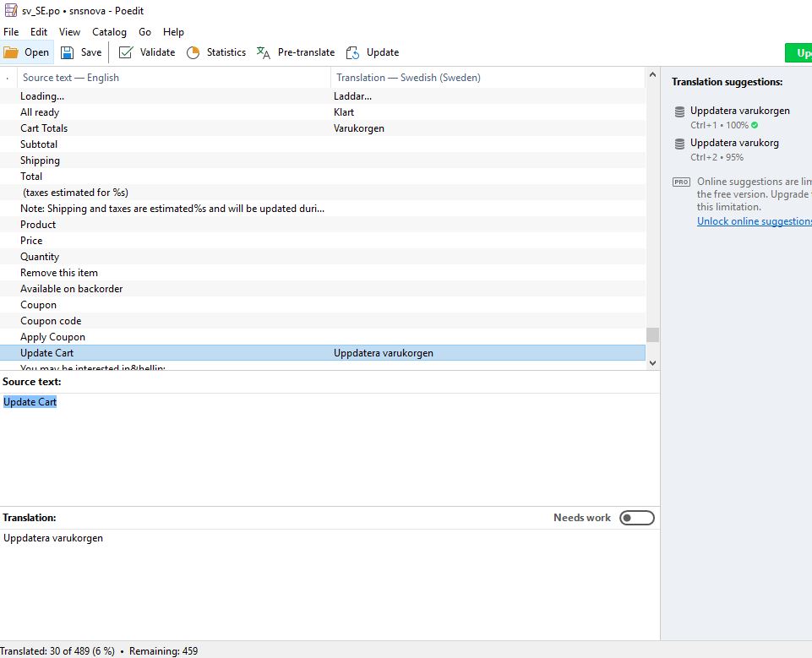Click inside the Translation text field

(330, 583)
